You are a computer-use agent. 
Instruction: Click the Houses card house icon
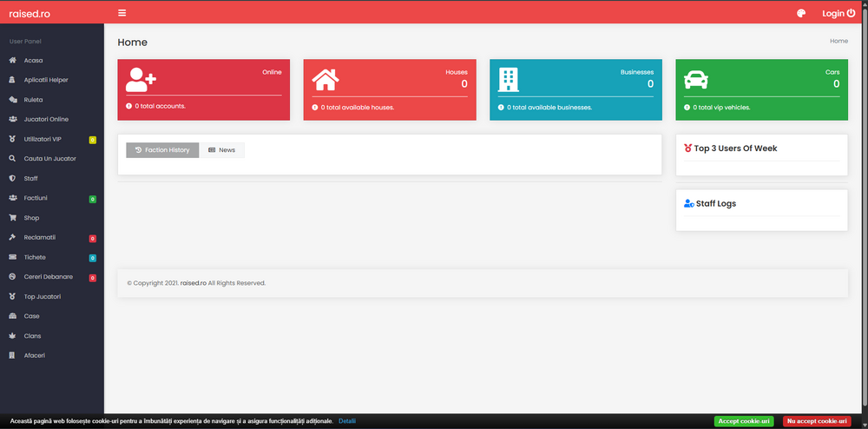point(325,80)
